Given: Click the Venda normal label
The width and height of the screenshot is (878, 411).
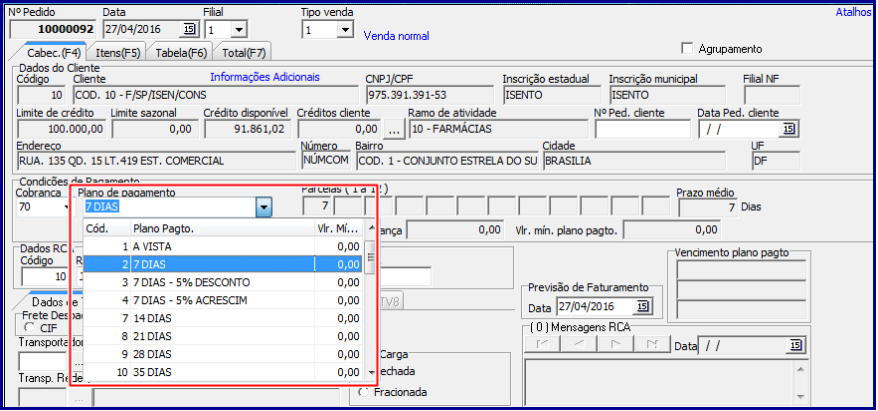Looking at the screenshot, I should pos(396,36).
